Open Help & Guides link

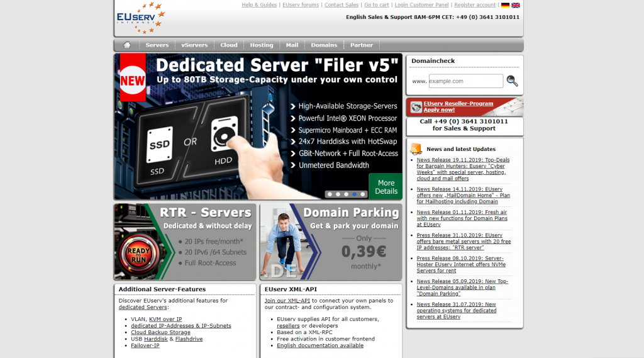(259, 5)
